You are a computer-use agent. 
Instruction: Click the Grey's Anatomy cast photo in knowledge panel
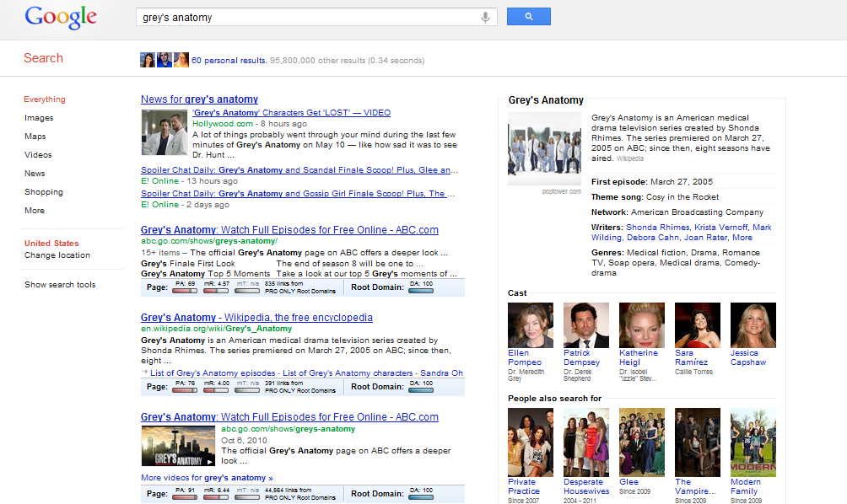(544, 149)
